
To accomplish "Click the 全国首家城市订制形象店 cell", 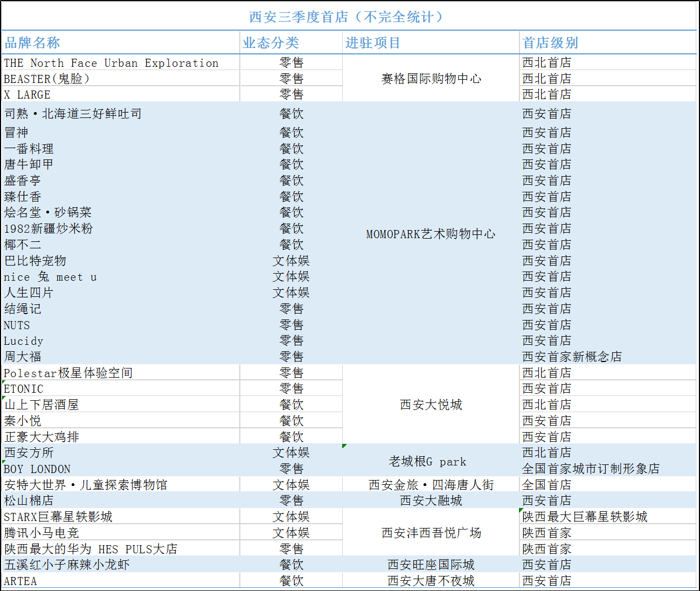I will [x=608, y=469].
